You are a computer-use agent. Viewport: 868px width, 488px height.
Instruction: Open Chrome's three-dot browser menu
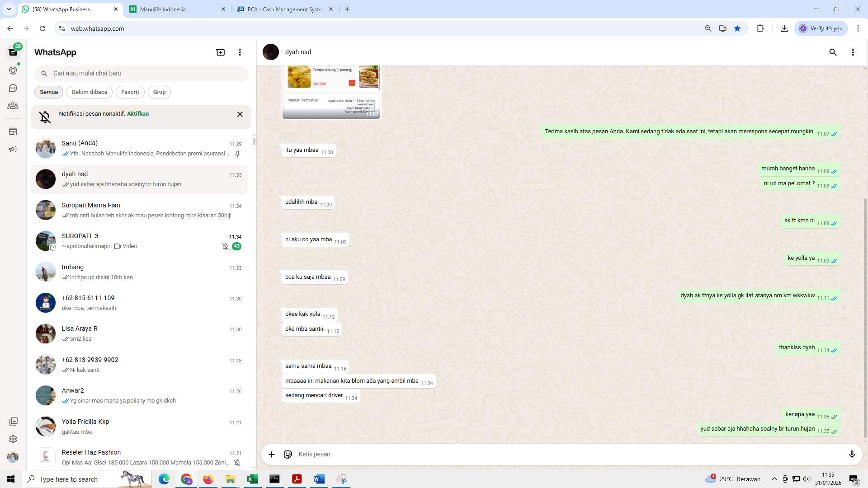click(x=859, y=28)
